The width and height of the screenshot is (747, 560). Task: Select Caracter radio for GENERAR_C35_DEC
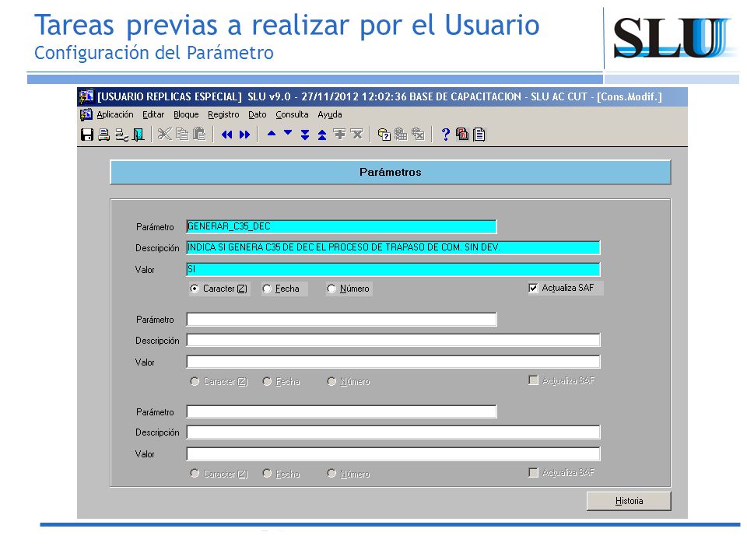click(195, 289)
